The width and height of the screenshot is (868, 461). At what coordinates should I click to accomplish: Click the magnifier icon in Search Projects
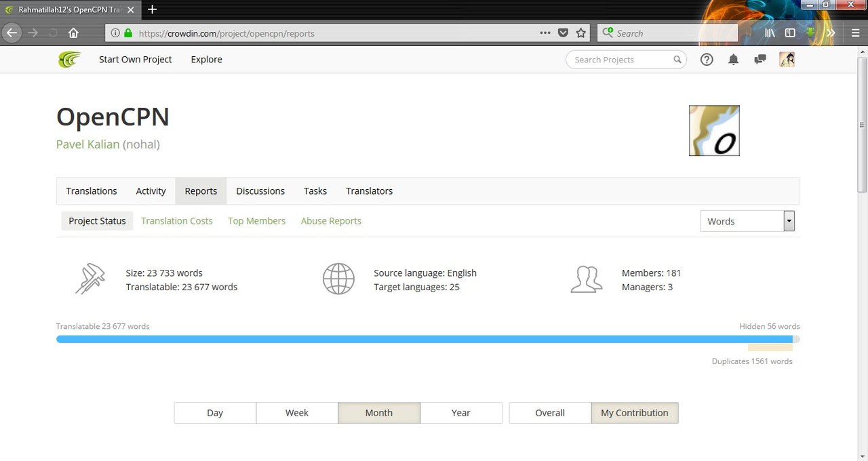coord(677,60)
